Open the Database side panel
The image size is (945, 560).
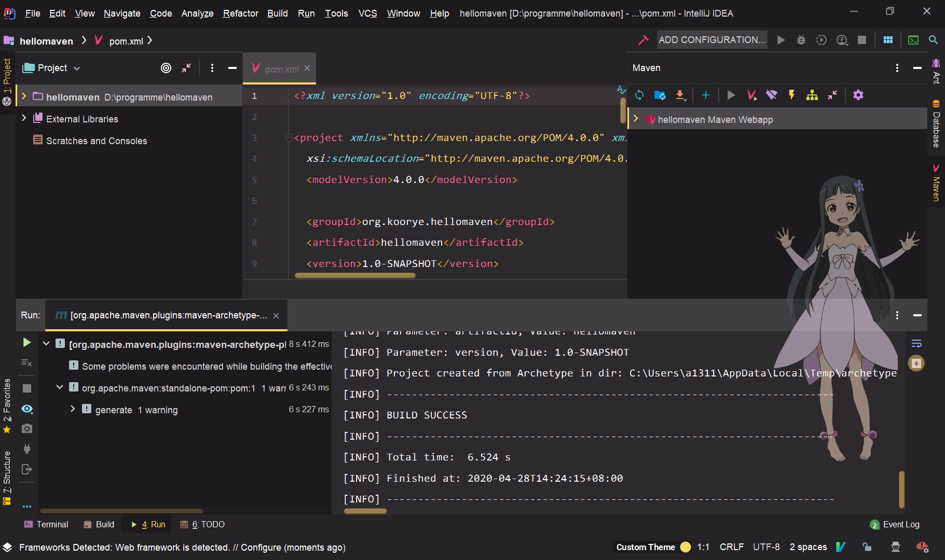coord(936,123)
